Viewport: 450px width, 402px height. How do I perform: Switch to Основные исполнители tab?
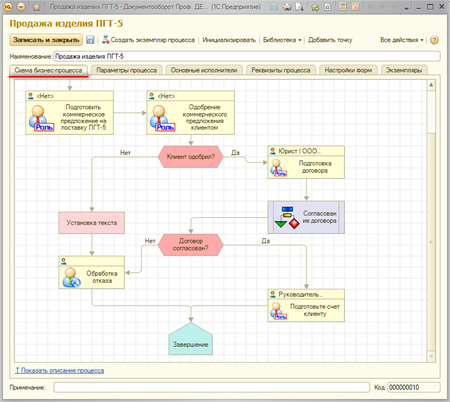pyautogui.click(x=204, y=70)
